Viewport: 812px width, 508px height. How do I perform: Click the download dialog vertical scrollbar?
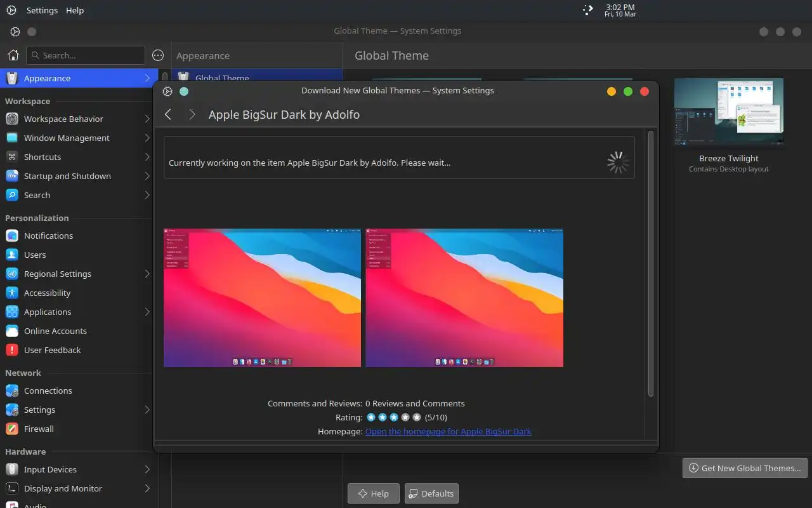650,264
